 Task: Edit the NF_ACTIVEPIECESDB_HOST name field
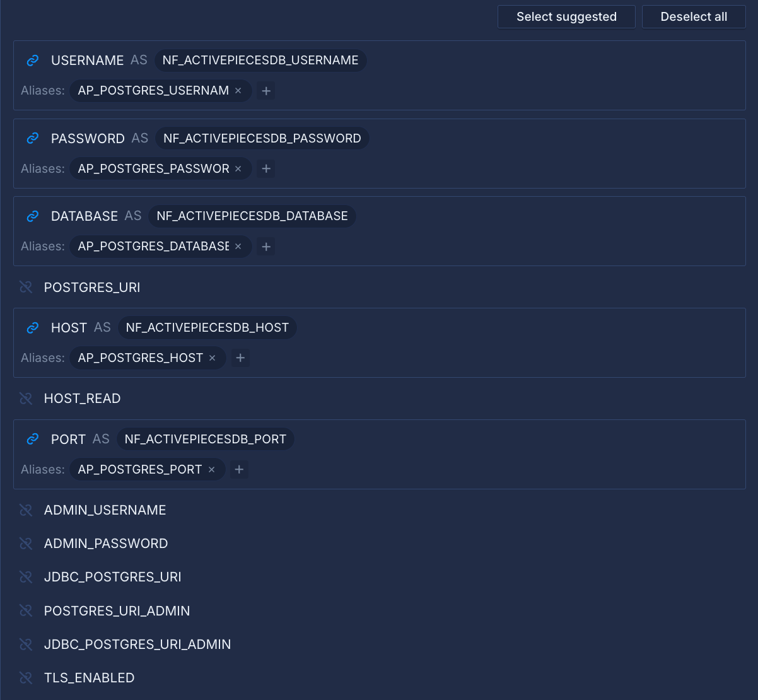[207, 328]
